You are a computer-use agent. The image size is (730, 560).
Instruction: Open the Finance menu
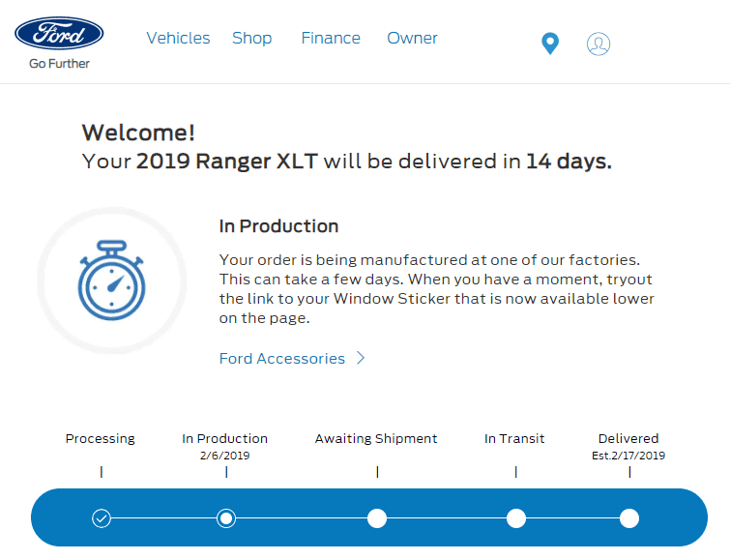point(331,38)
